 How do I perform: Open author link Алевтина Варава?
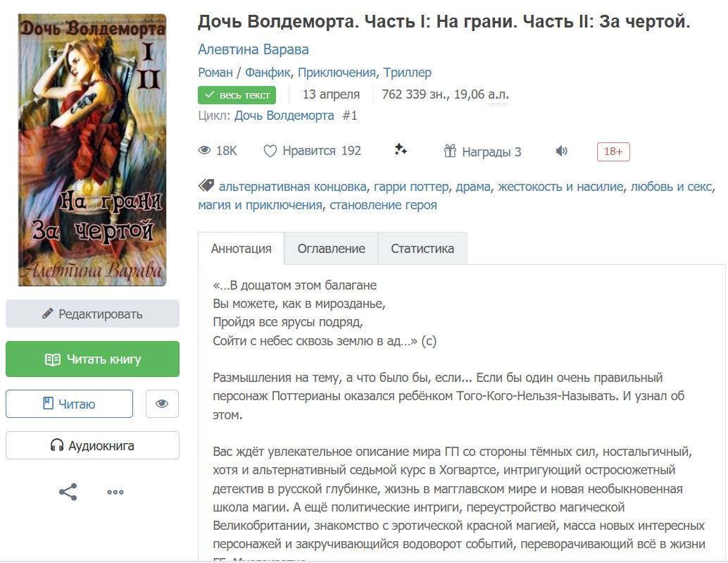point(253,49)
